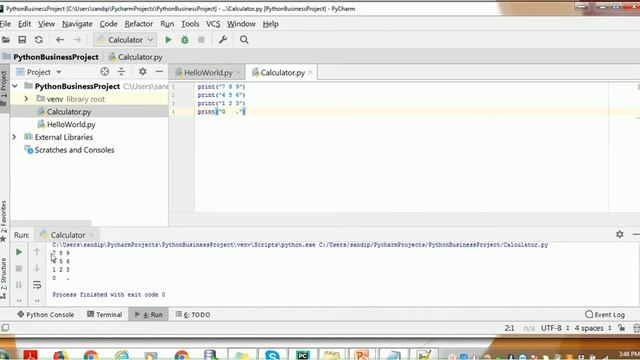This screenshot has width=640, height=360.
Task: Open file using the toolbar folder icon
Action: (6, 40)
